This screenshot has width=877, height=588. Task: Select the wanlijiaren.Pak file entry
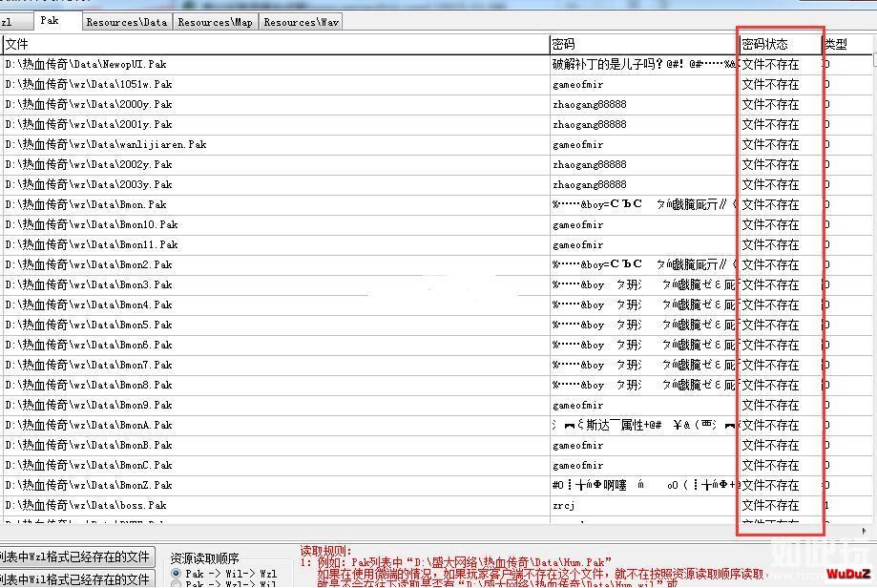click(106, 145)
